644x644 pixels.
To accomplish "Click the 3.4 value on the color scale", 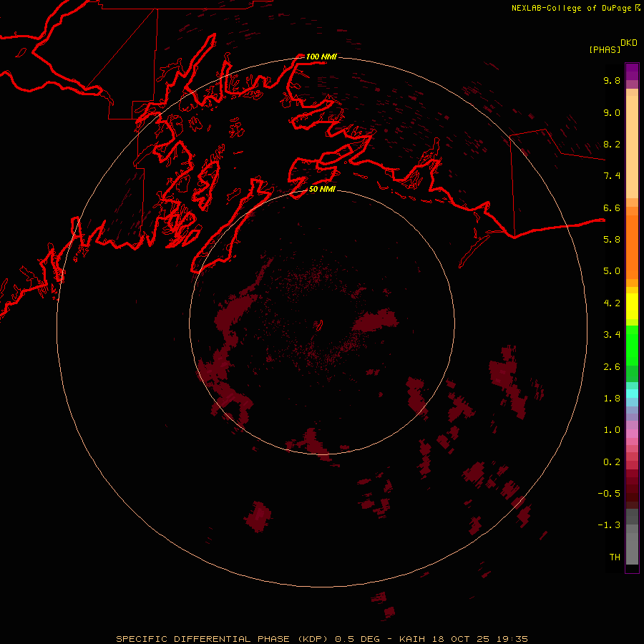I will [612, 335].
